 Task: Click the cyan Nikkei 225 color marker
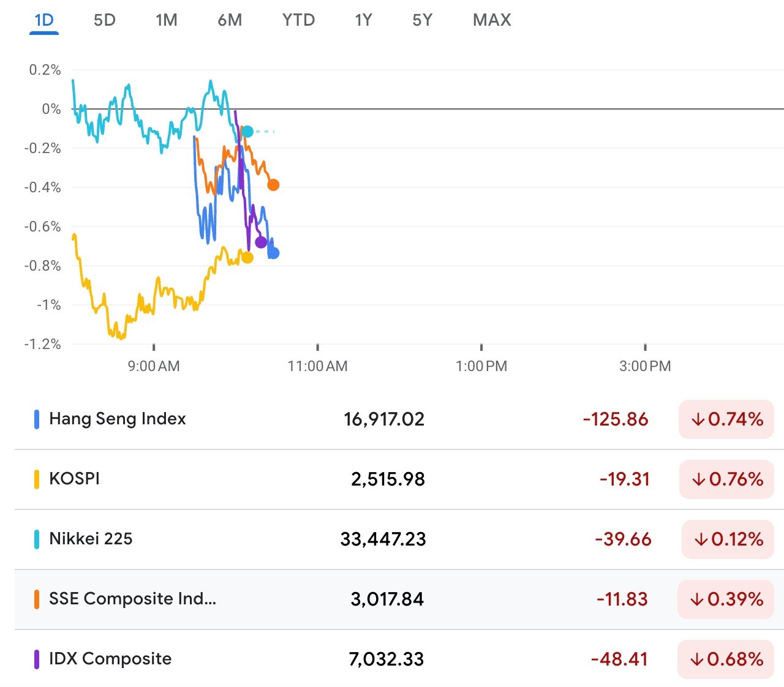pos(37,539)
